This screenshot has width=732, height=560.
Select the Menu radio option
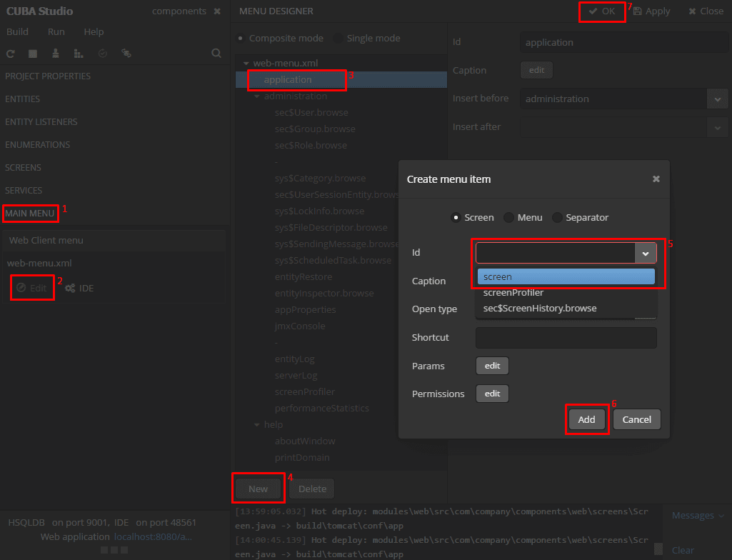523,218
